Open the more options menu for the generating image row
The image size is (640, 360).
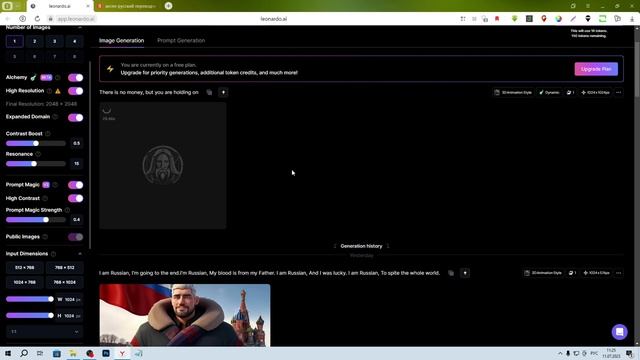[618, 93]
